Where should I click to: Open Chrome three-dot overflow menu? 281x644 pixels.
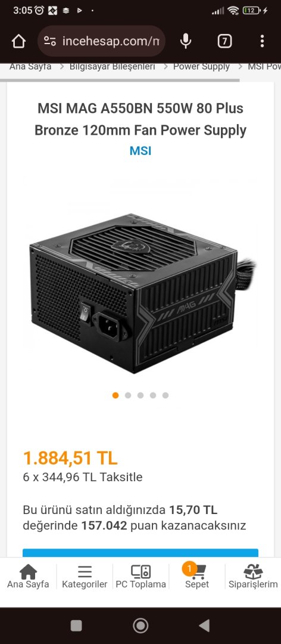pos(262,41)
